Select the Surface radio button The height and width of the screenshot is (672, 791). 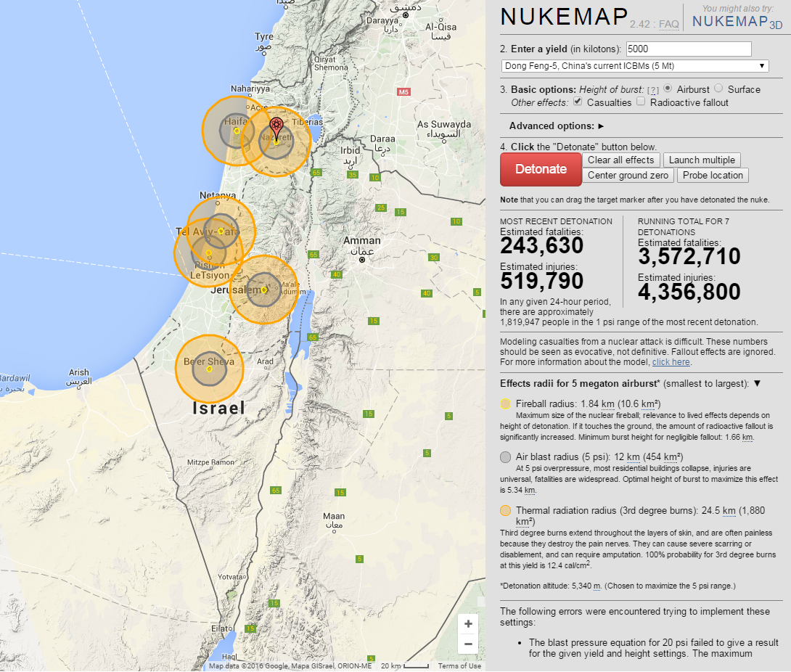click(718, 89)
